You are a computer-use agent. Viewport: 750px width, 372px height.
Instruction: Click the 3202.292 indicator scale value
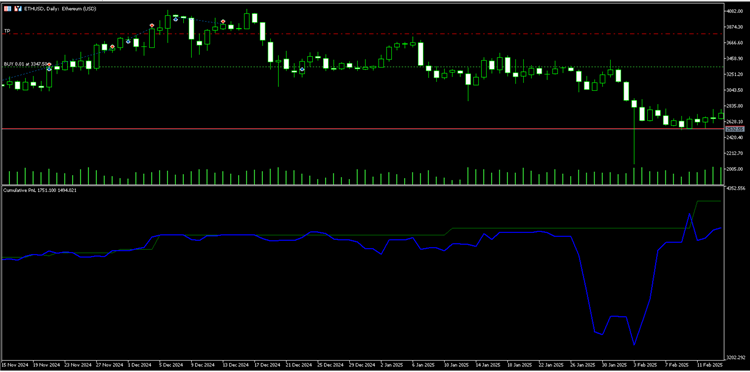click(736, 357)
